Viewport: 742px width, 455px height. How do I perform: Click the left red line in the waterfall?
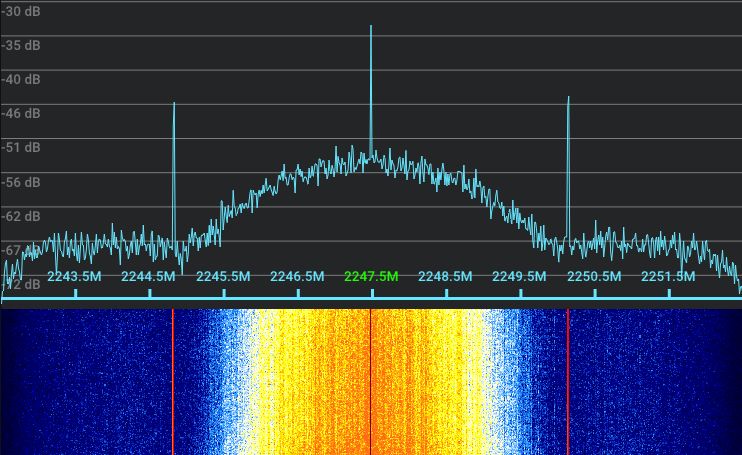(x=173, y=380)
